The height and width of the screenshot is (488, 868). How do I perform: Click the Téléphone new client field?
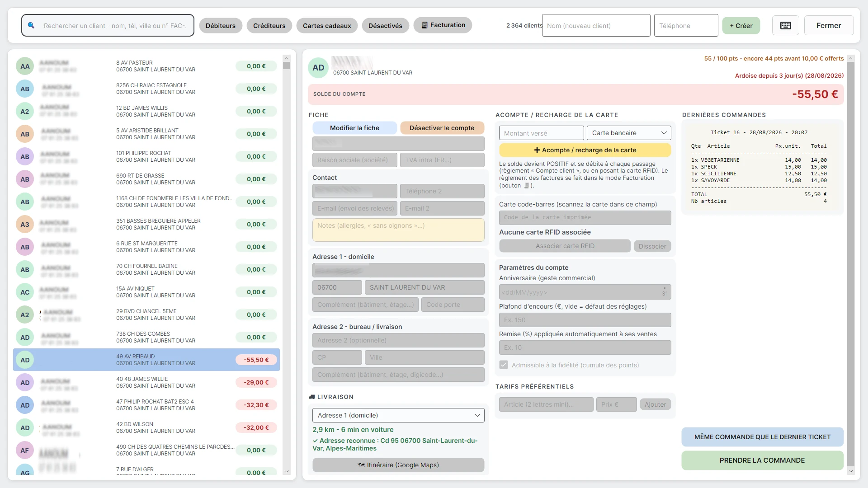tap(686, 25)
